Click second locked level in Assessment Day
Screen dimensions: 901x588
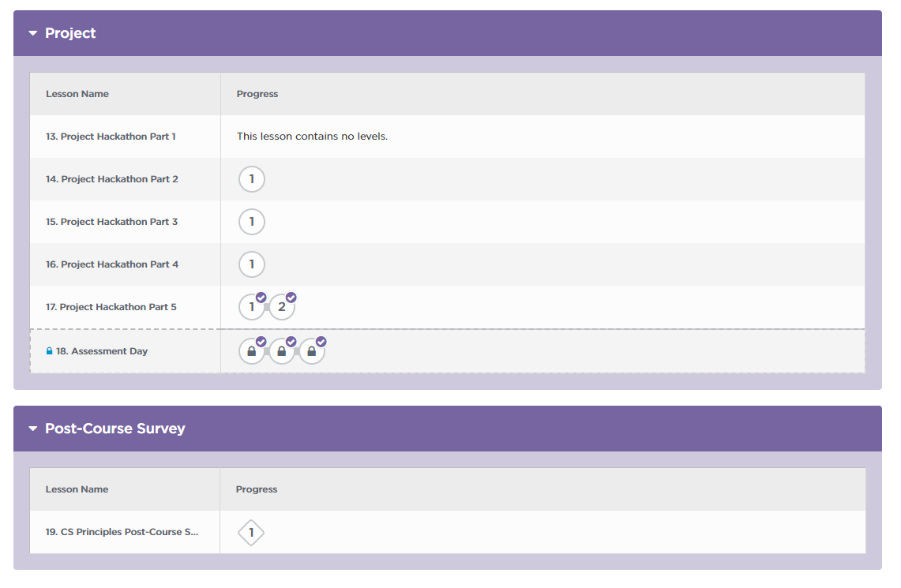point(282,351)
